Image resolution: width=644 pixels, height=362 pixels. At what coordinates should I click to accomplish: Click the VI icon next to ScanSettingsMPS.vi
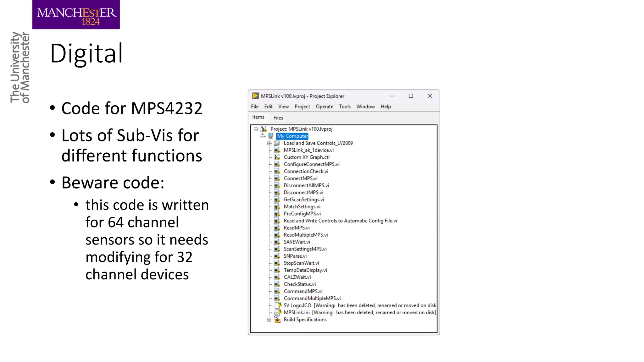pyautogui.click(x=277, y=249)
